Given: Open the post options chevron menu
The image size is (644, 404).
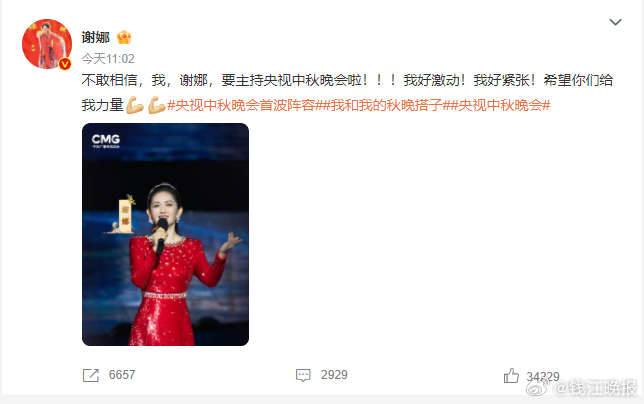Looking at the screenshot, I should click(x=615, y=22).
